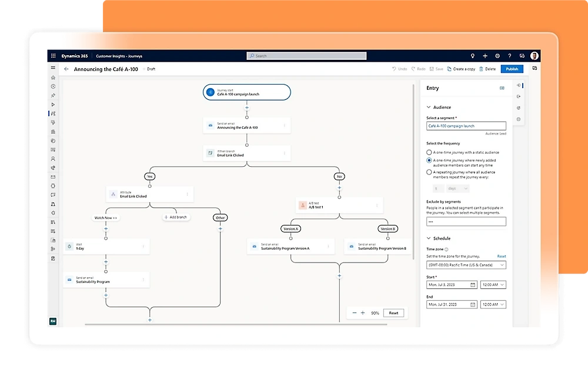Open the time zone dropdown
This screenshot has width=588, height=377.
(466, 265)
